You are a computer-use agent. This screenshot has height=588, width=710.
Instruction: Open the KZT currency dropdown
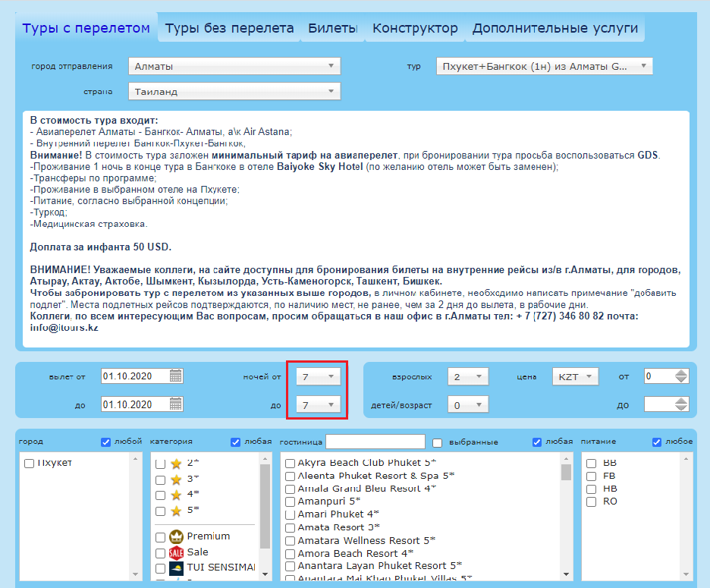tap(576, 376)
